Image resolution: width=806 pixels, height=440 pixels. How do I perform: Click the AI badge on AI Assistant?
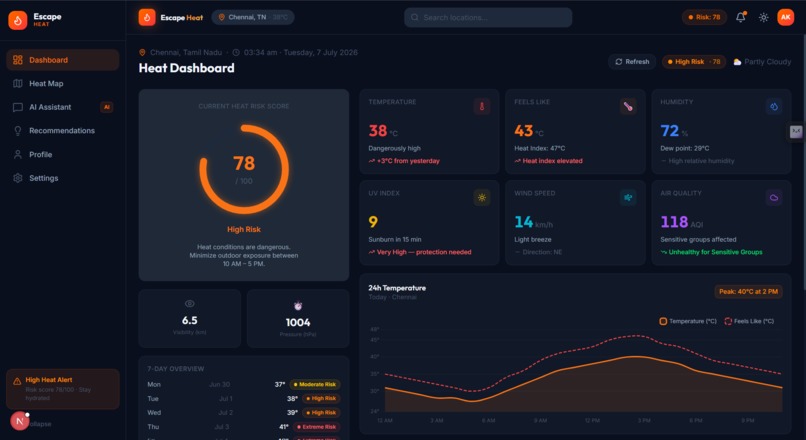(106, 107)
